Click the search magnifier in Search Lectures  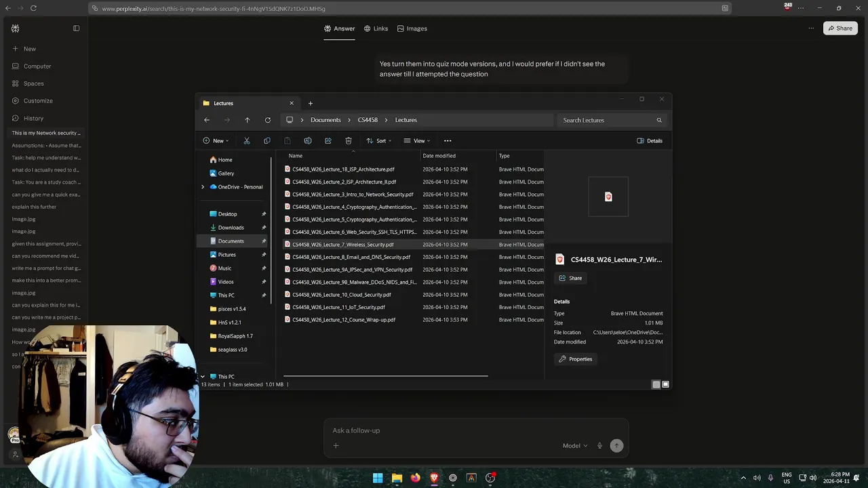point(658,120)
